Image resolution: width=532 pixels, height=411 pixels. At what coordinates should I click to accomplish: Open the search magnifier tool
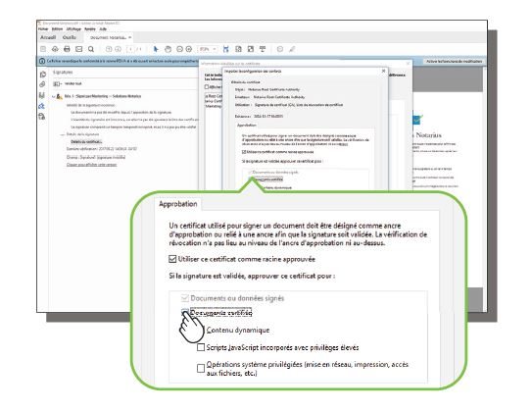91,49
